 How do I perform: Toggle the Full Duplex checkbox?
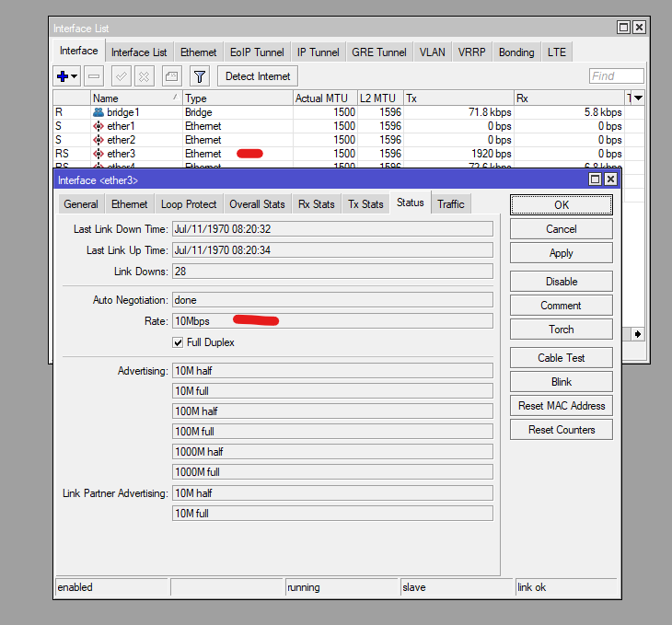179,342
